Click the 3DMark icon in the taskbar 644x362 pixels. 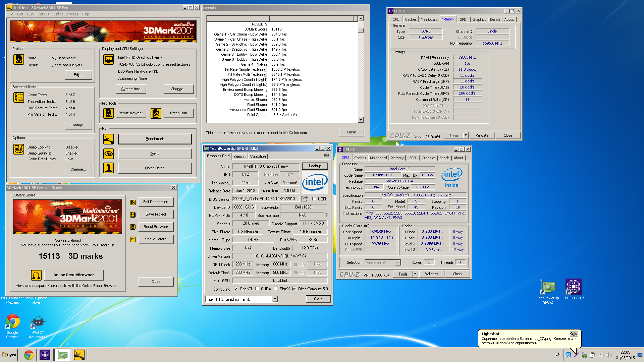click(x=79, y=355)
